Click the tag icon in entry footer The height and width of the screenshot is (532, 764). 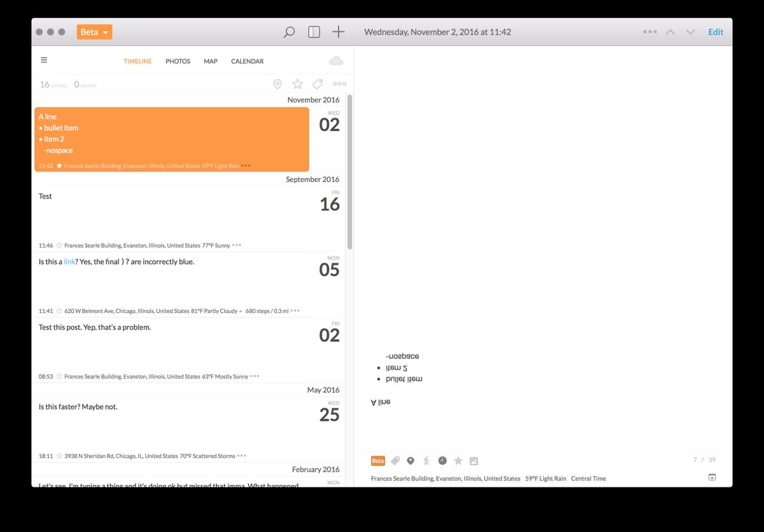[x=395, y=461]
